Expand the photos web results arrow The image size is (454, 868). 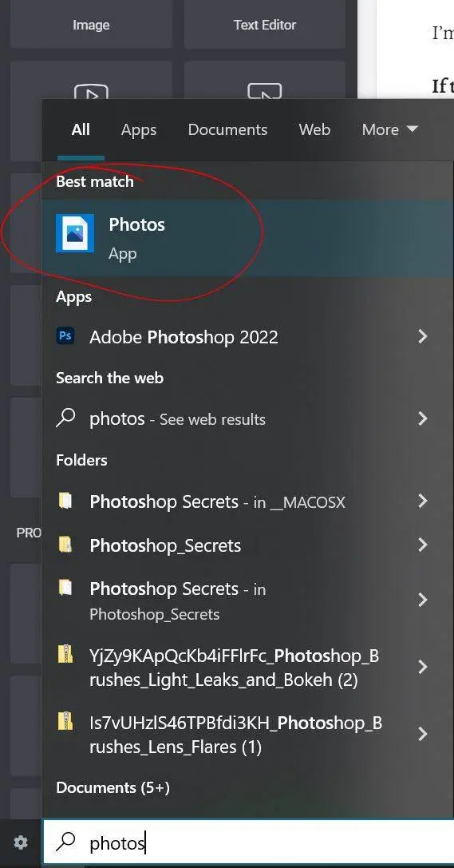coord(423,418)
